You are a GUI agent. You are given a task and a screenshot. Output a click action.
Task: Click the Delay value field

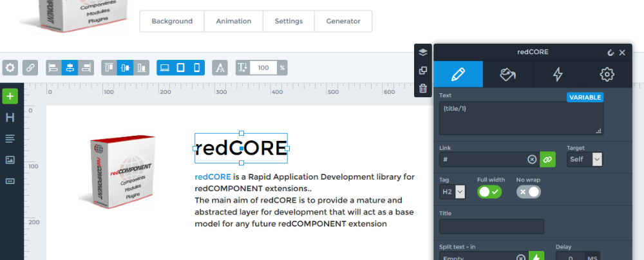[x=570, y=256]
